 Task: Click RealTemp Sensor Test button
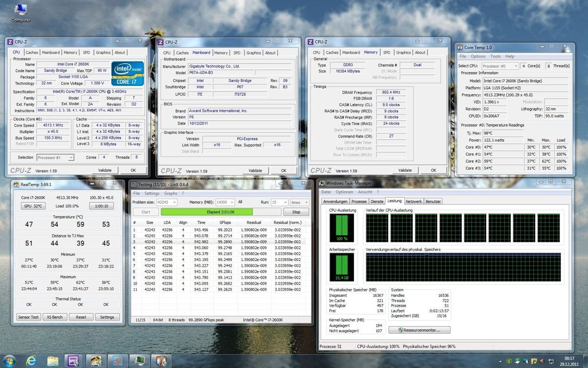point(28,317)
